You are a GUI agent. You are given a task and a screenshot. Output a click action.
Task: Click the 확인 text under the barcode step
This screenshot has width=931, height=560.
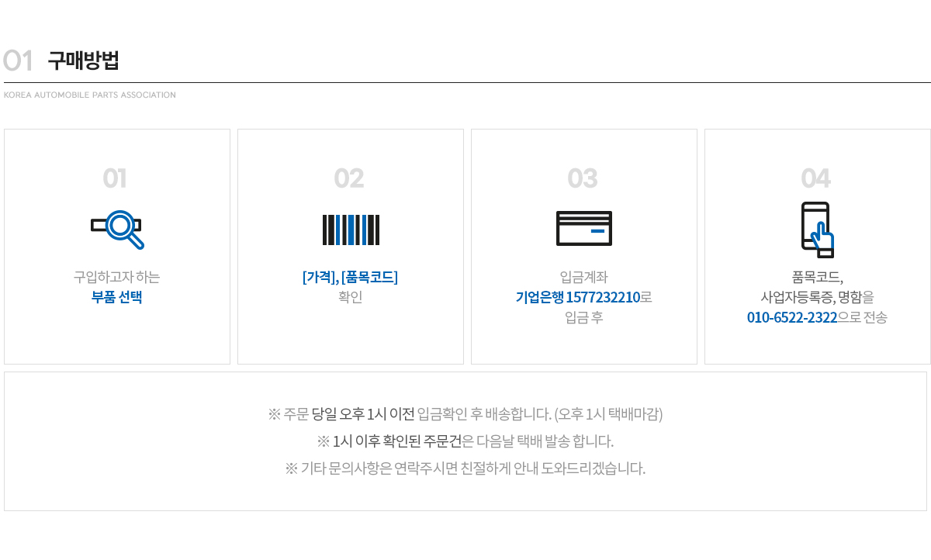coord(351,297)
